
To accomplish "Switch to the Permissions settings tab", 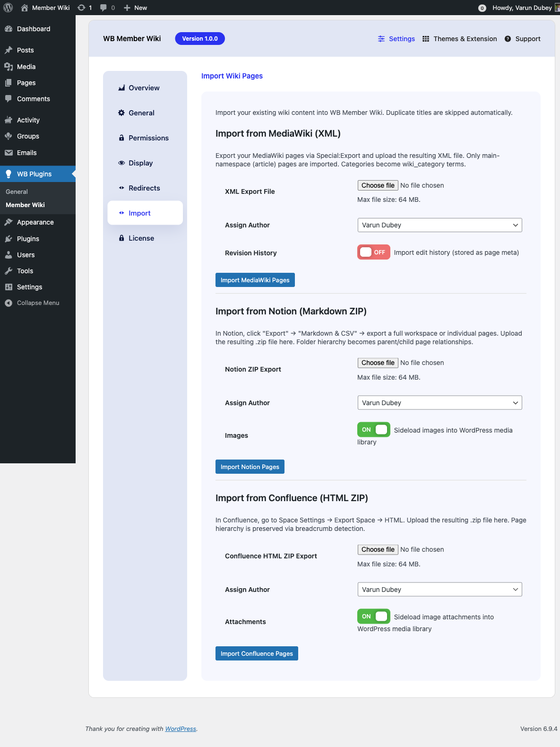I will click(x=148, y=138).
